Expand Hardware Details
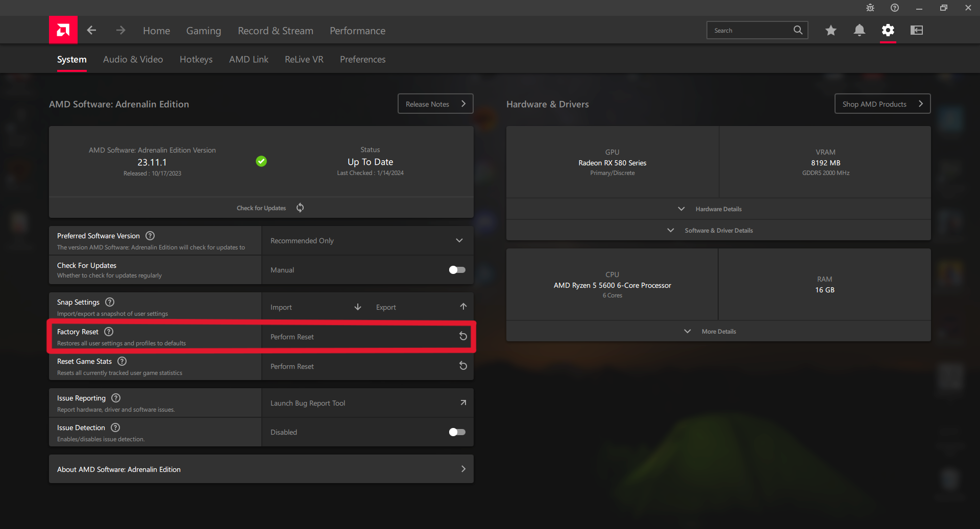 click(x=719, y=209)
